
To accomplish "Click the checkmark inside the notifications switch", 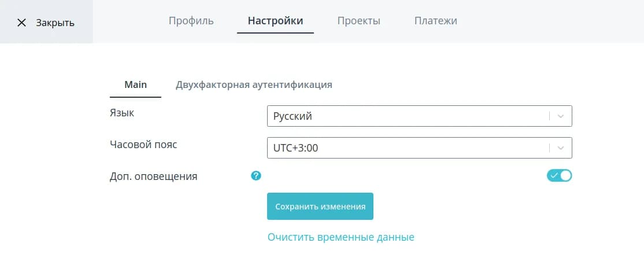I will click(554, 175).
